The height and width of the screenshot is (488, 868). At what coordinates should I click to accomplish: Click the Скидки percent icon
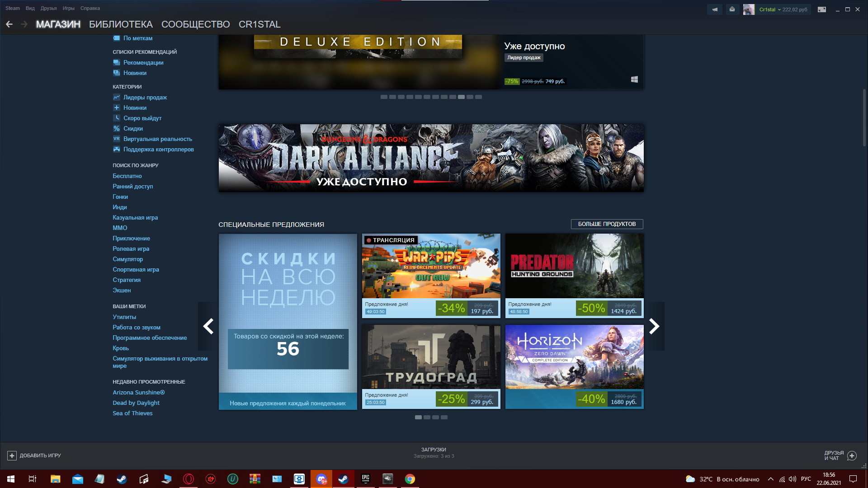click(x=117, y=128)
